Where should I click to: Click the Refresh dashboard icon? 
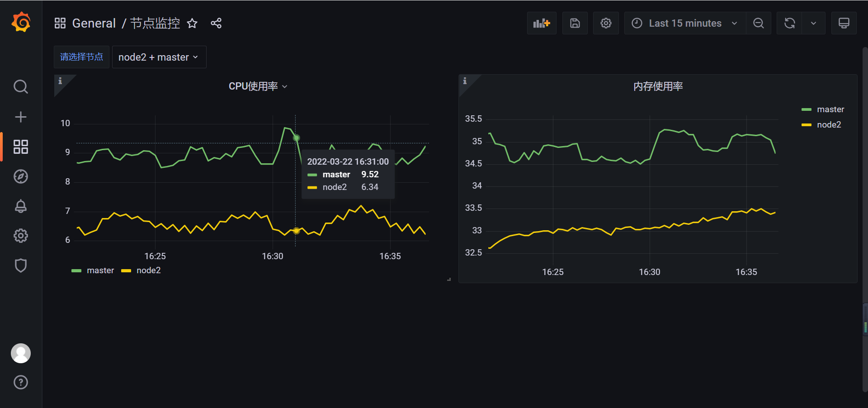[x=789, y=23]
